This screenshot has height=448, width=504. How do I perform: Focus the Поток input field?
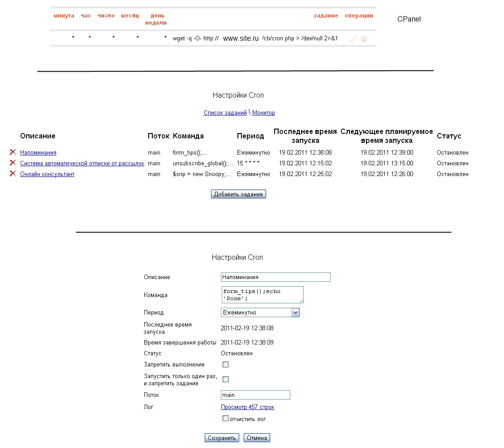255,395
